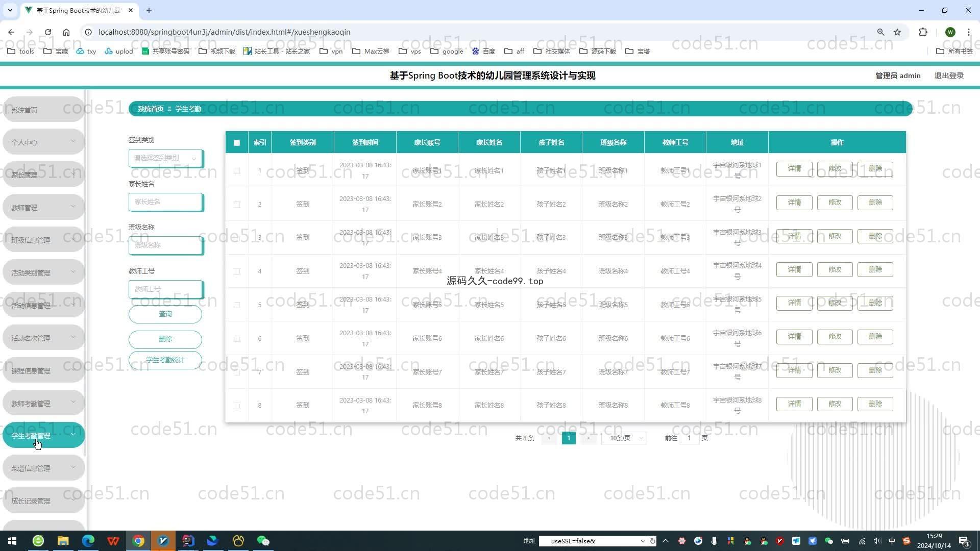The image size is (980, 551).
Task: Open a new browser tab
Action: click(149, 10)
